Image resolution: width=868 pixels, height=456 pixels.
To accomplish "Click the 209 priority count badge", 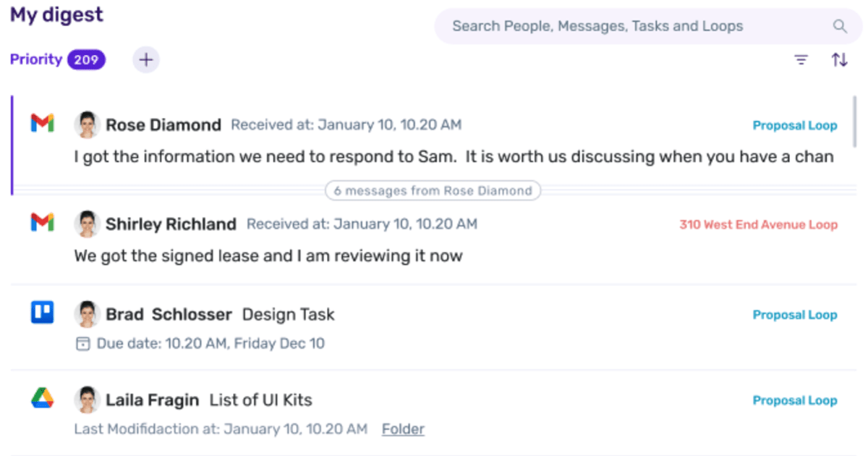I will (86, 60).
